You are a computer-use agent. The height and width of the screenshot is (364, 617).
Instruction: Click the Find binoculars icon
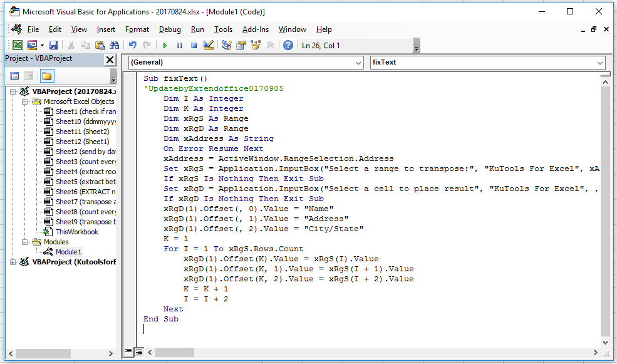tap(114, 45)
